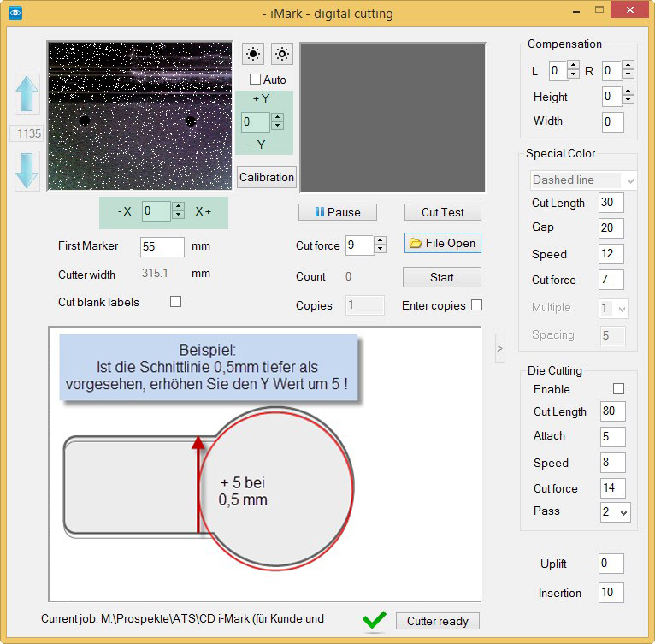Image resolution: width=655 pixels, height=644 pixels.
Task: Expand side panel with > button
Action: tap(500, 348)
